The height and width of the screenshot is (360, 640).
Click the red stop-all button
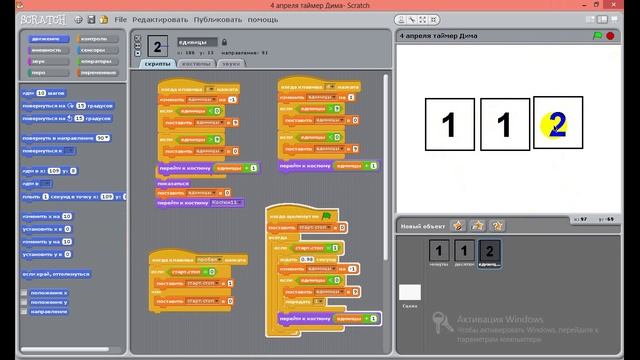(x=610, y=36)
